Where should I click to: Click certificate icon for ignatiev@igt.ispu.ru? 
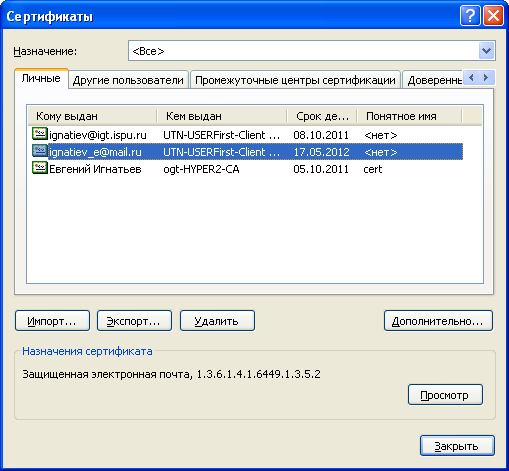point(40,134)
